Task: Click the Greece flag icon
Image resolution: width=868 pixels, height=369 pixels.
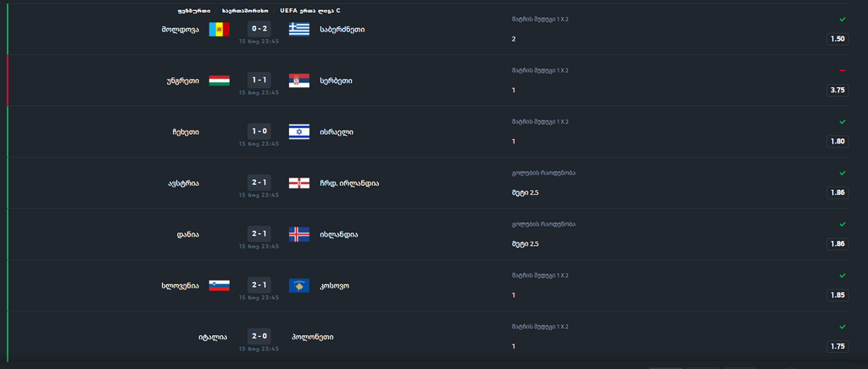Action: point(299,30)
